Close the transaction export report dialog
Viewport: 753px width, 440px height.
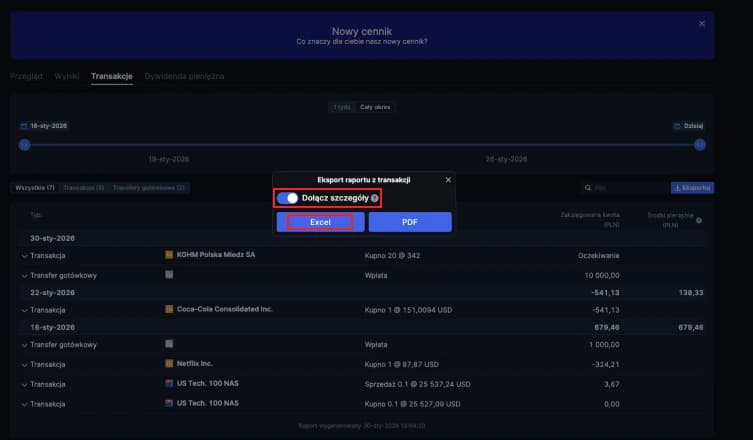(x=447, y=179)
